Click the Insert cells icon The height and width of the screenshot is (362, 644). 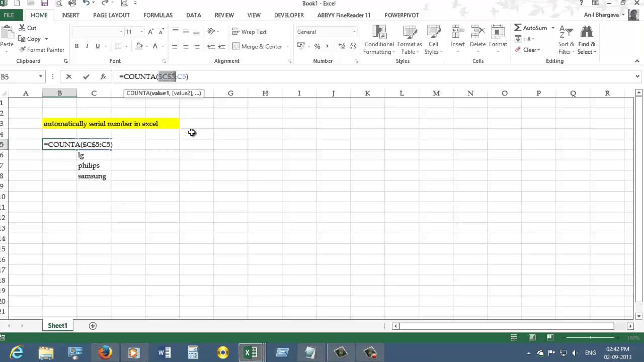point(458,32)
